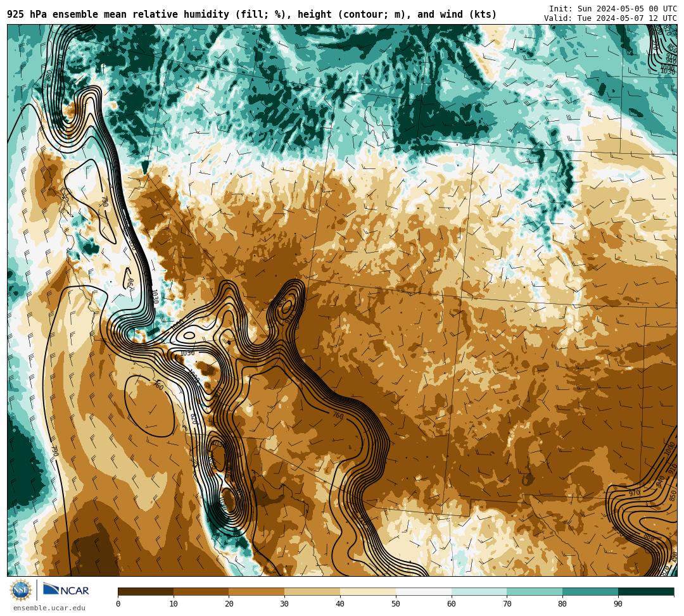The image size is (684, 616).
Task: Click the Init: Sun 2024-05-05 00 UTC text
Action: (613, 9)
